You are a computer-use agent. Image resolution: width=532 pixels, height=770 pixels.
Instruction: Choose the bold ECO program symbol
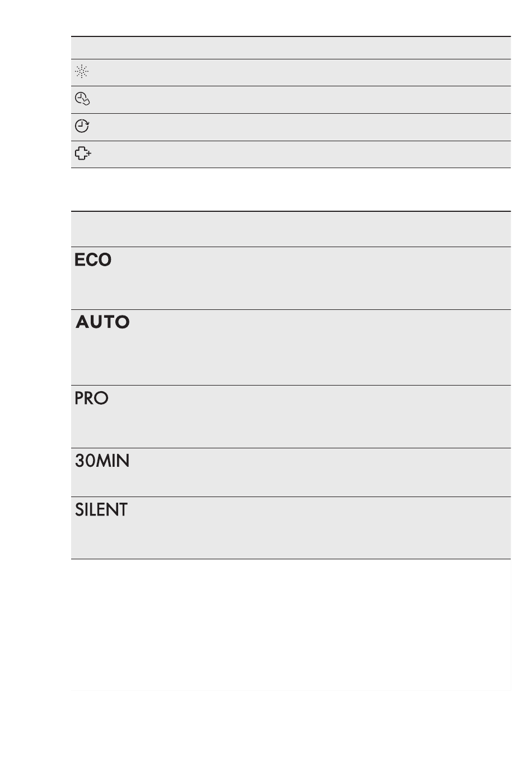(x=93, y=260)
